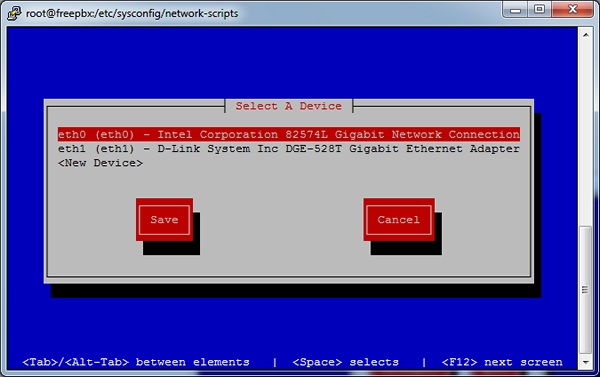Close the PuTTY terminal window
The height and width of the screenshot is (377, 600).
coord(572,10)
